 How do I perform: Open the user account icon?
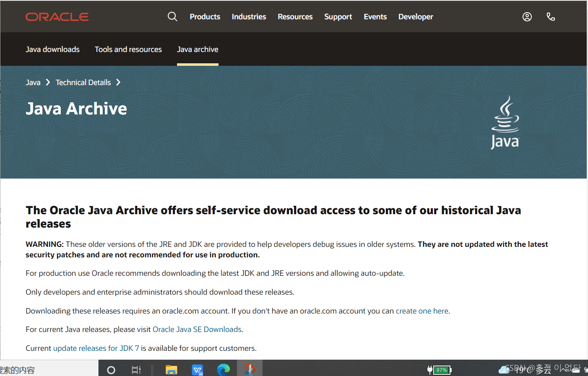pyautogui.click(x=527, y=17)
